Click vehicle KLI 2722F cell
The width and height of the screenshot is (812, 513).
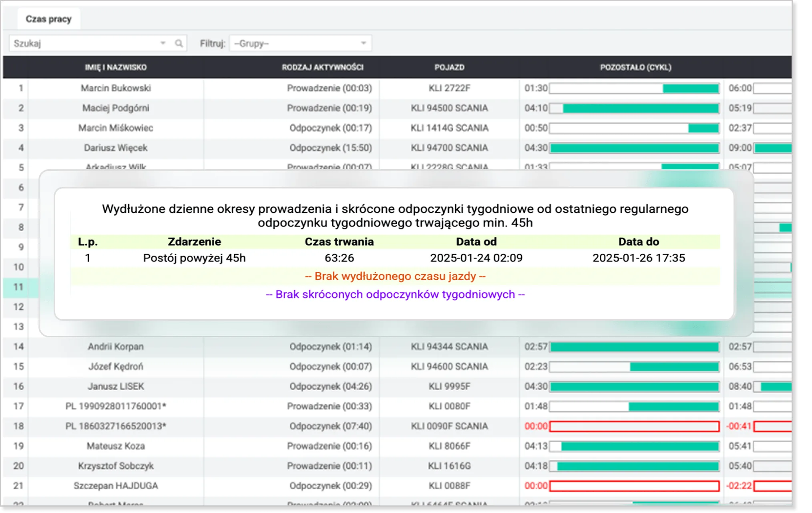coord(449,88)
